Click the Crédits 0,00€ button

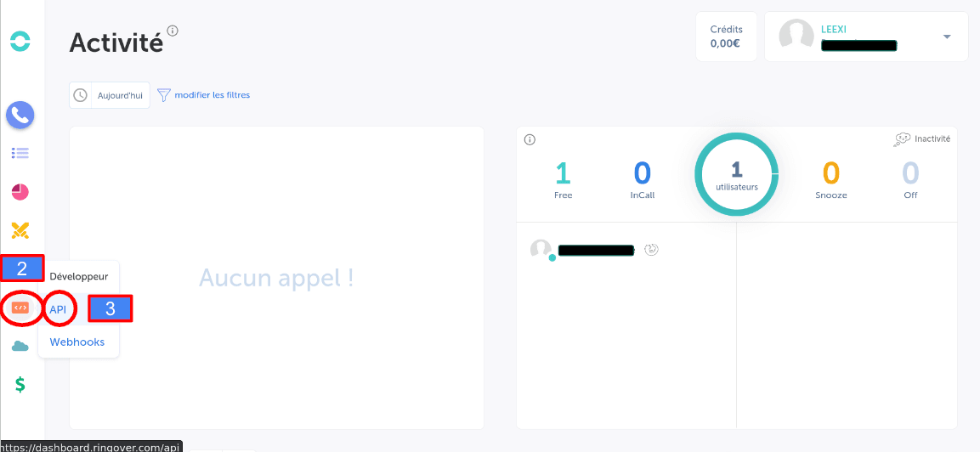pos(726,37)
